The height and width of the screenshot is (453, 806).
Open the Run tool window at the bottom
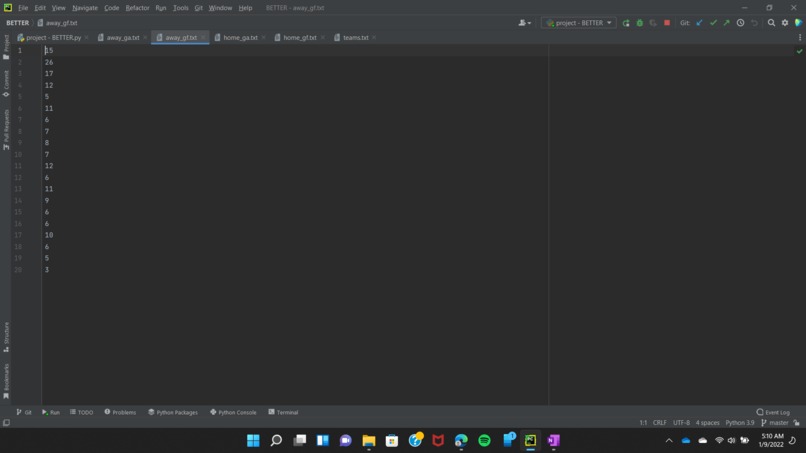coord(51,412)
